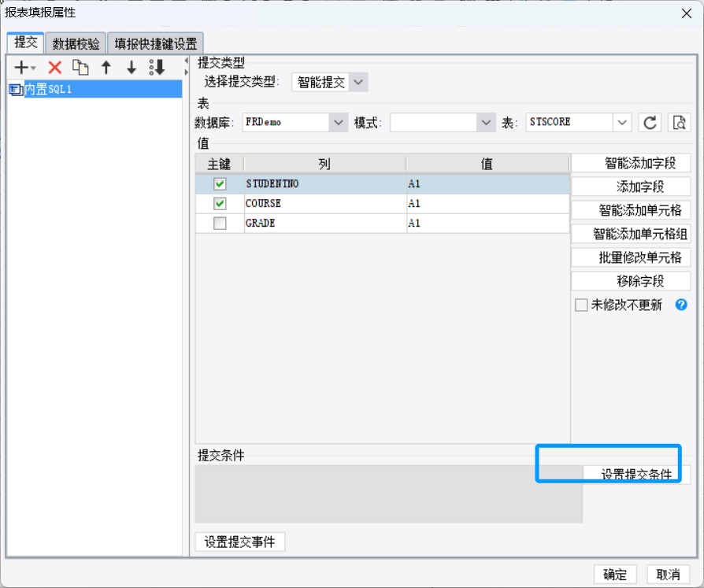The image size is (704, 588).
Task: Cancel dialog with 取消 button
Action: click(668, 574)
